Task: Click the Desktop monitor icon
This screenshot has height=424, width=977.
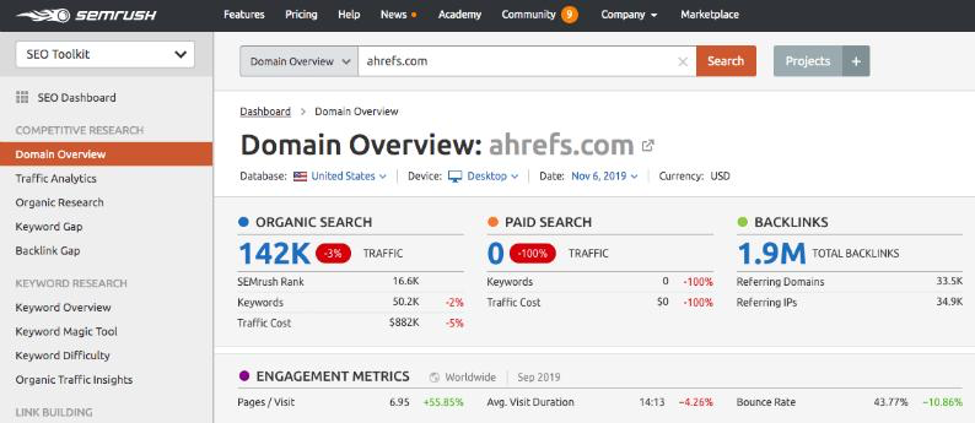Action: point(455,176)
